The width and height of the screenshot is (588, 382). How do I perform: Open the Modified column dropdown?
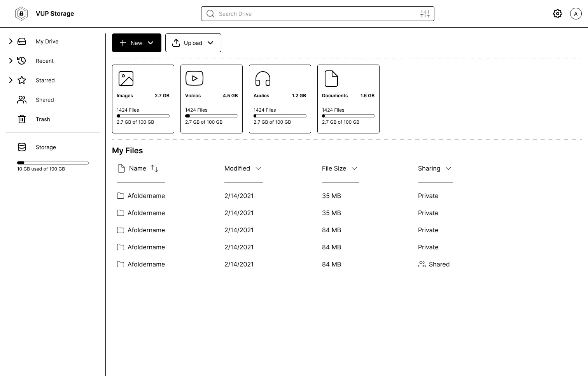(x=258, y=168)
